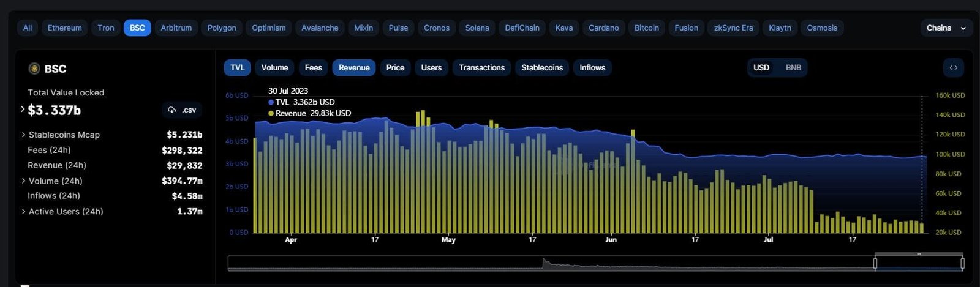Click the Jul label on time axis
The image size is (980, 287).
tap(768, 240)
